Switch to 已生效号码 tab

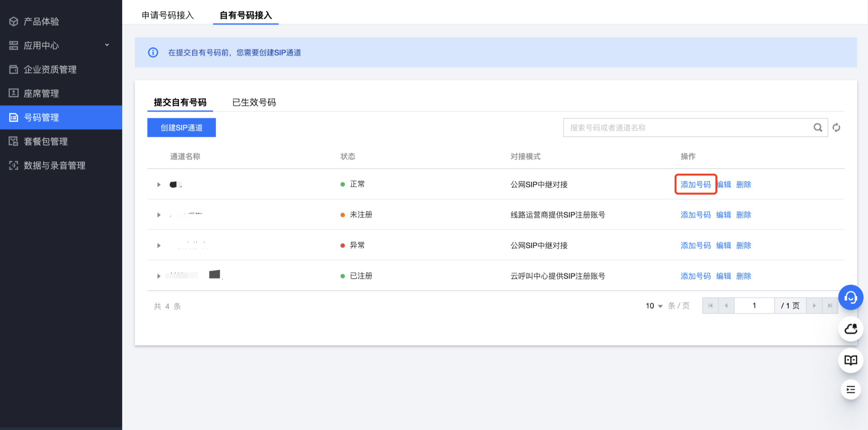click(x=254, y=102)
